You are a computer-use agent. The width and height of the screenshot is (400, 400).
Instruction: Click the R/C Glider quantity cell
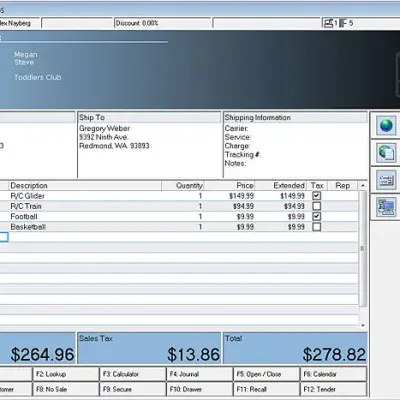(183, 196)
